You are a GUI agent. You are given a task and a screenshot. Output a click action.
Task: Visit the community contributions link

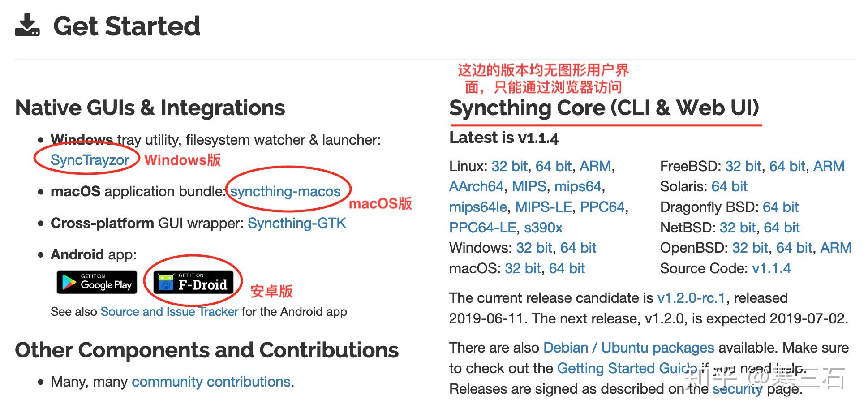pos(211,382)
